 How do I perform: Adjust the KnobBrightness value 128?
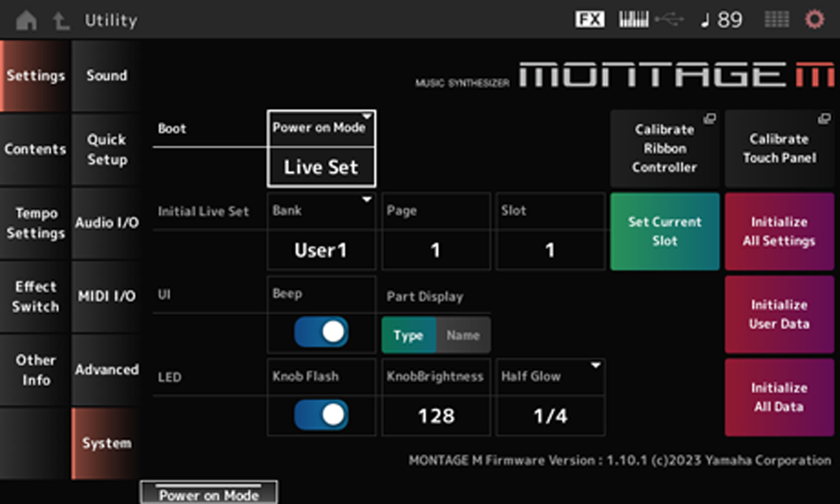coord(435,415)
